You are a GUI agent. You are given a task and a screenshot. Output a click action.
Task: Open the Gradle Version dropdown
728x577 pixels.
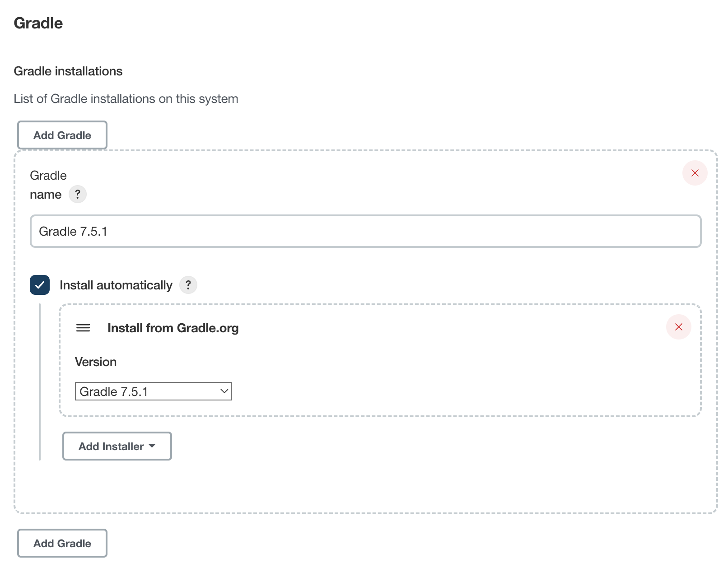coord(154,391)
